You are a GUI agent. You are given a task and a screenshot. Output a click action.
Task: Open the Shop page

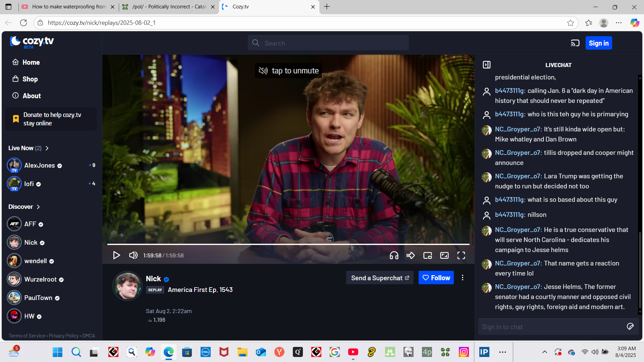pyautogui.click(x=25, y=79)
